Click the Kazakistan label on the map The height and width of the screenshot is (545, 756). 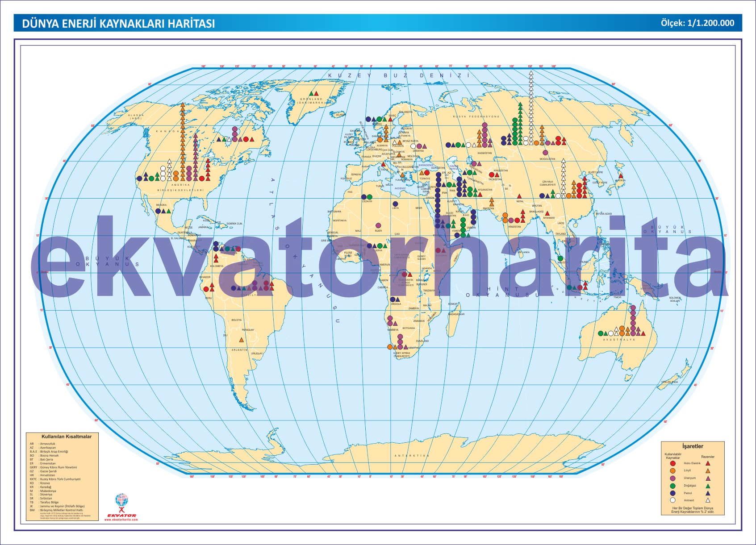tap(485, 153)
